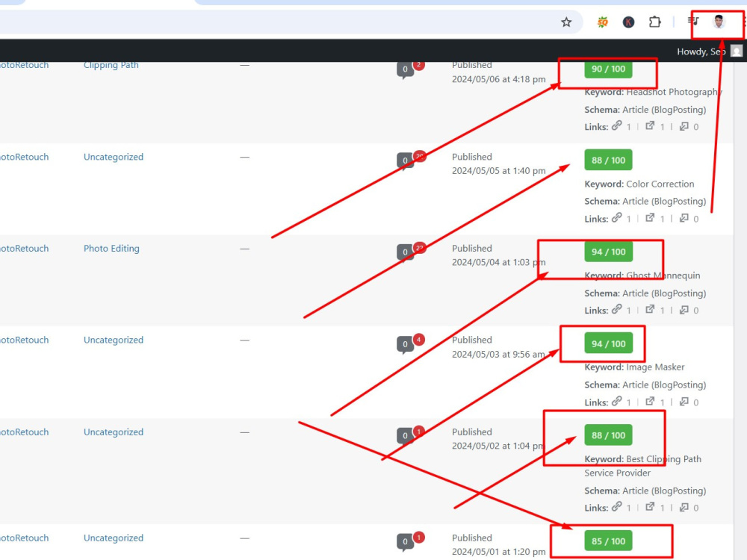This screenshot has height=560, width=747.
Task: Click Schema: Article (BlogPosting) under Color Correction
Action: (645, 202)
